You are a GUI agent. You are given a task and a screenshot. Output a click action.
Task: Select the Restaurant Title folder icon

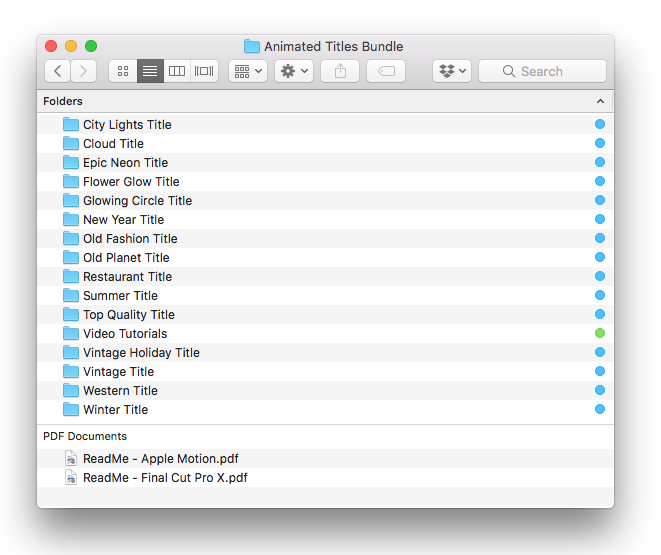point(71,276)
